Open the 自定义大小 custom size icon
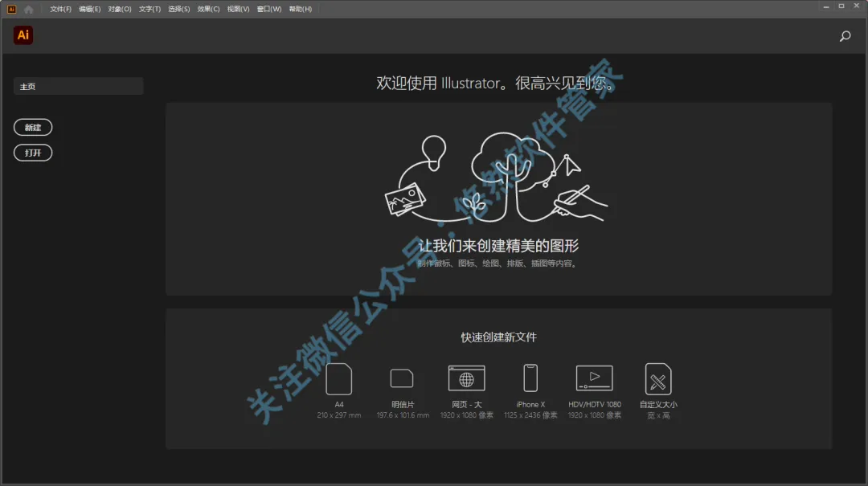 [x=658, y=378]
